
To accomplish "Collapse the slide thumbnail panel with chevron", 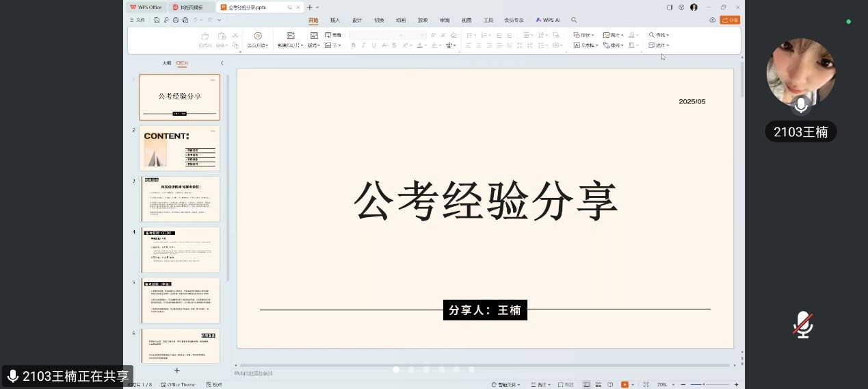I will [222, 63].
